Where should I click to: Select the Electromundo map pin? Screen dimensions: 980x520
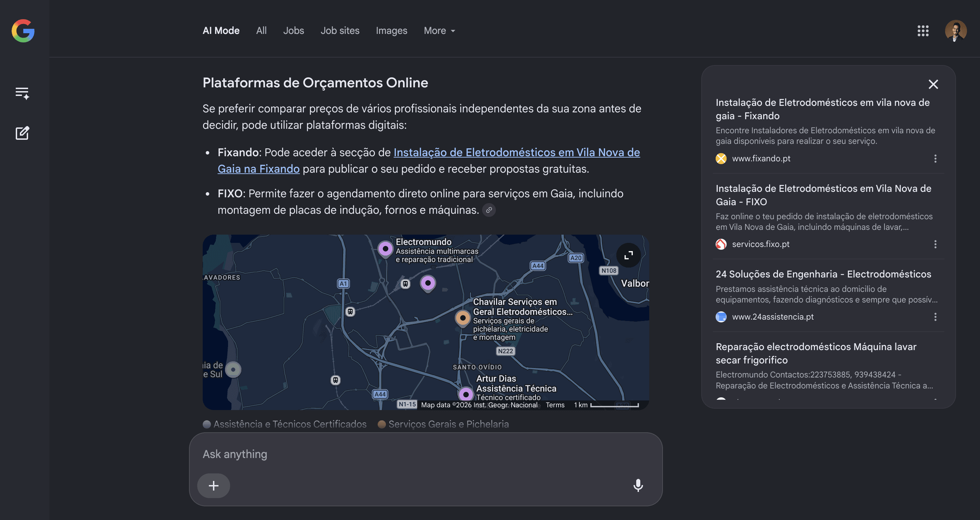(385, 249)
